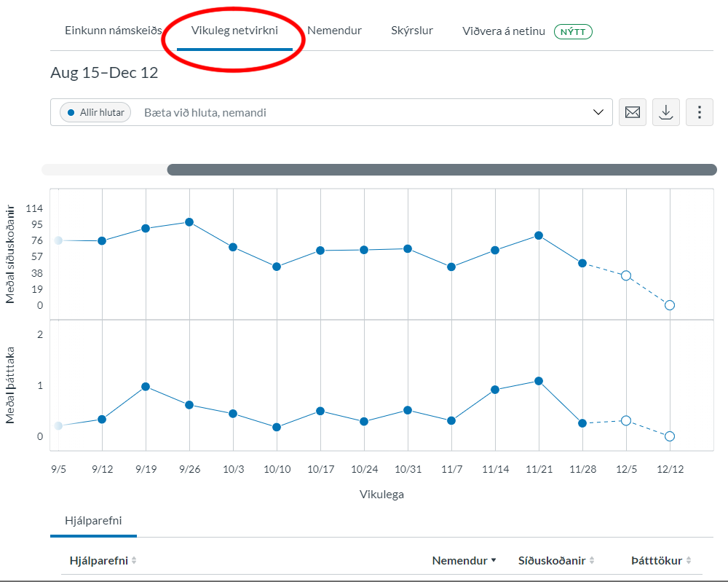Sort by the Hjálparefni column arrows

coord(134,561)
